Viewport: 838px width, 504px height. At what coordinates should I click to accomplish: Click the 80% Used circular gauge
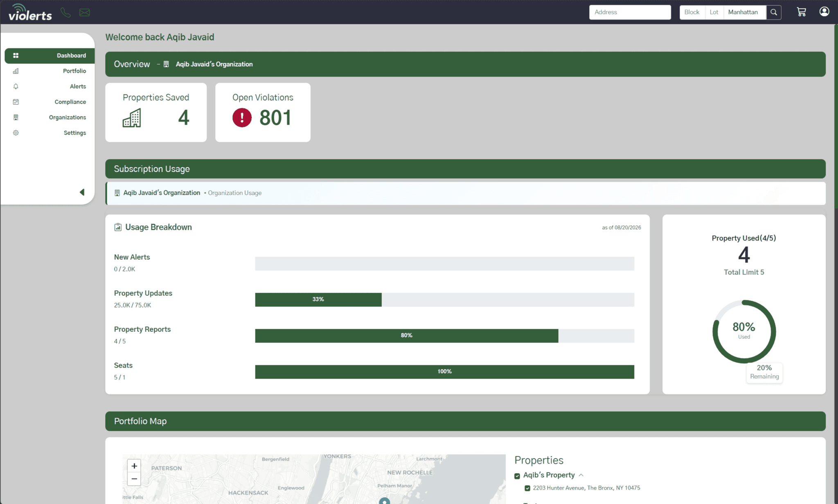pyautogui.click(x=744, y=331)
